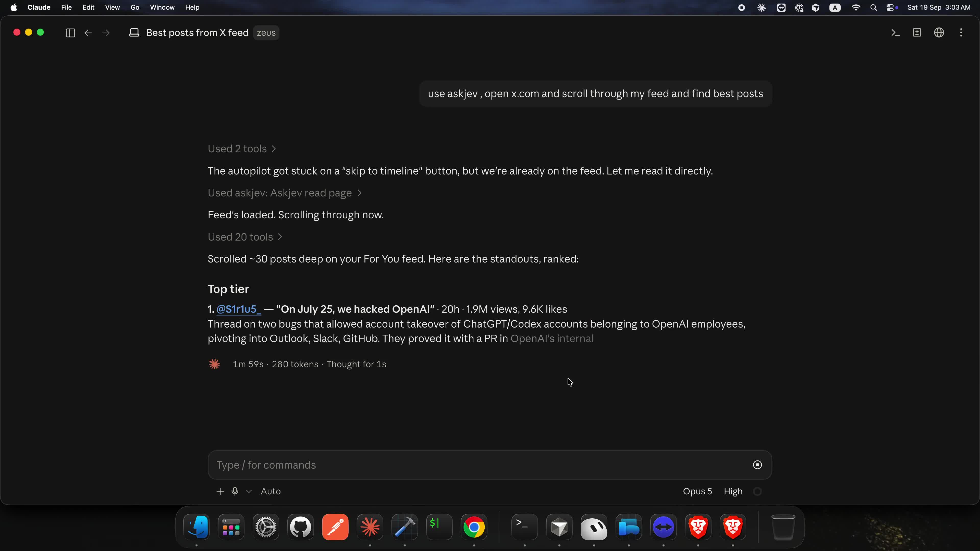The image size is (980, 551).
Task: Expand the 'Used 2 tools' section
Action: 242,149
